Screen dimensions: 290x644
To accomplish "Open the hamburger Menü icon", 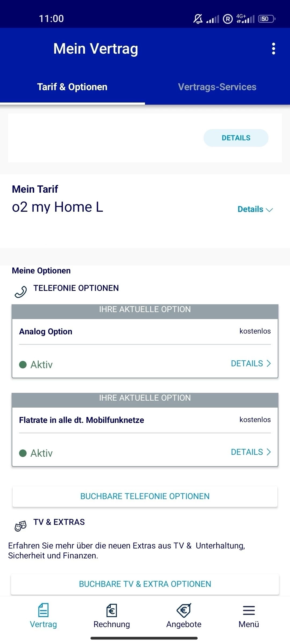I will click(249, 610).
